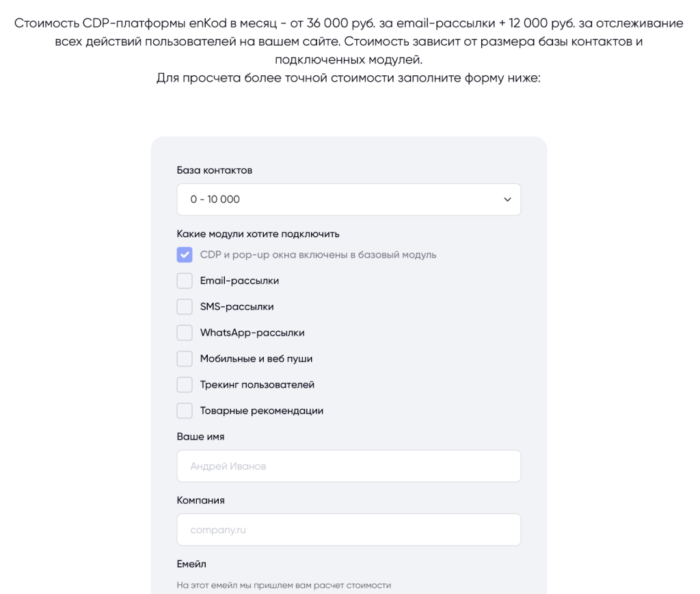This screenshot has width=700, height=594.
Task: Click the WhatsApp-рассылки label text
Action: click(x=252, y=333)
